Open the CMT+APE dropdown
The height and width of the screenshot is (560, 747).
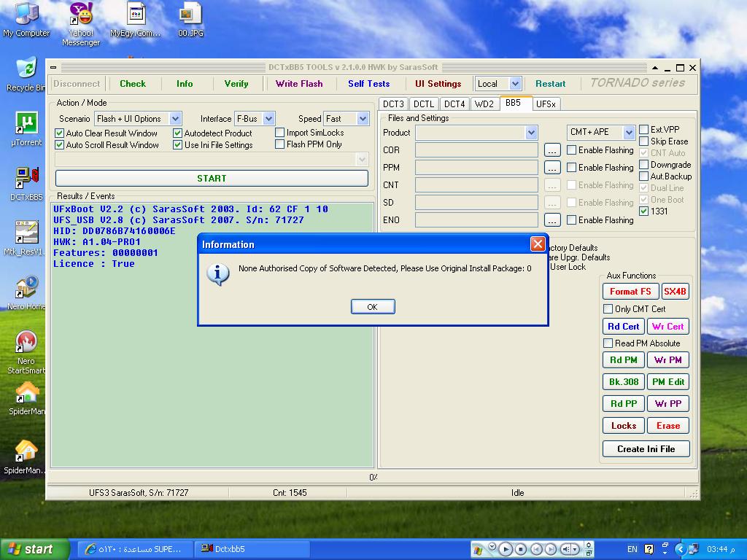click(x=629, y=132)
